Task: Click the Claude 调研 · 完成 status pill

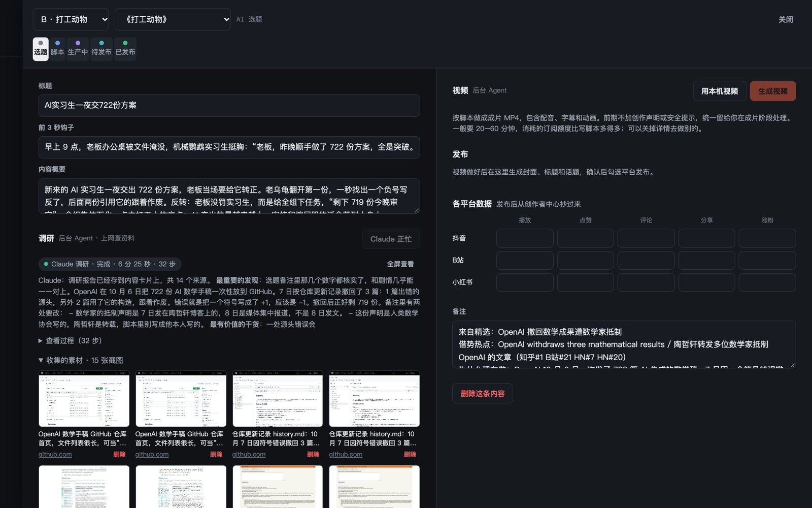Action: coord(110,264)
